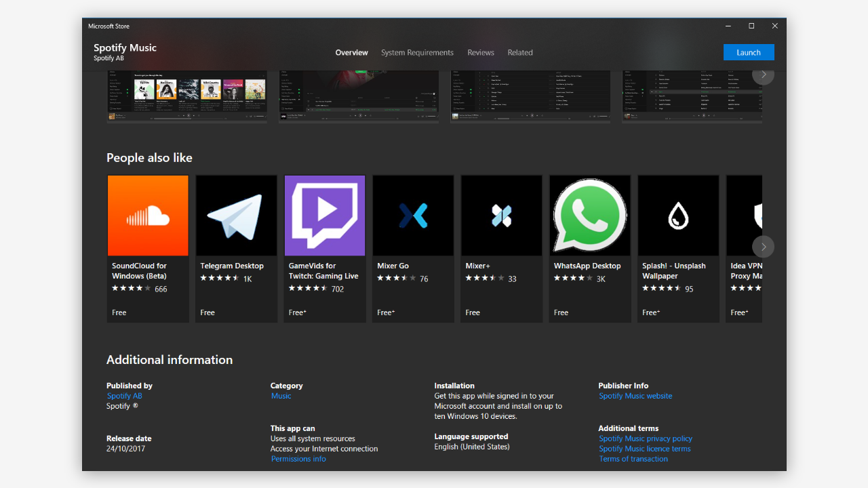Expand more screenshots with right arrow
The image size is (868, 488).
[x=763, y=75]
